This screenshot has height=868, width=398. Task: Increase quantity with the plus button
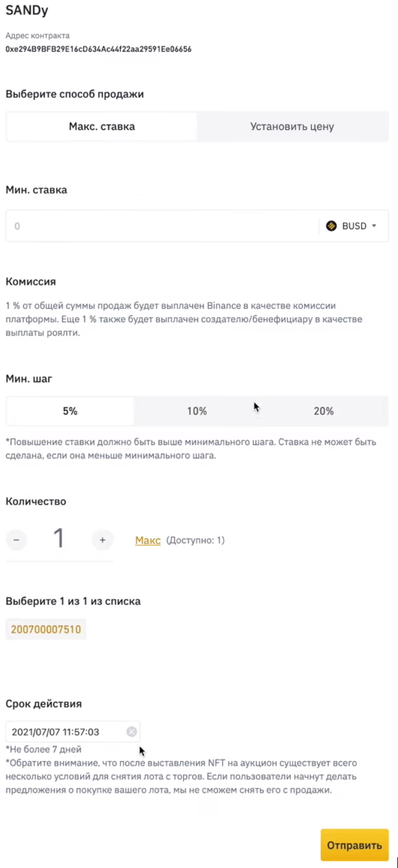tap(102, 540)
